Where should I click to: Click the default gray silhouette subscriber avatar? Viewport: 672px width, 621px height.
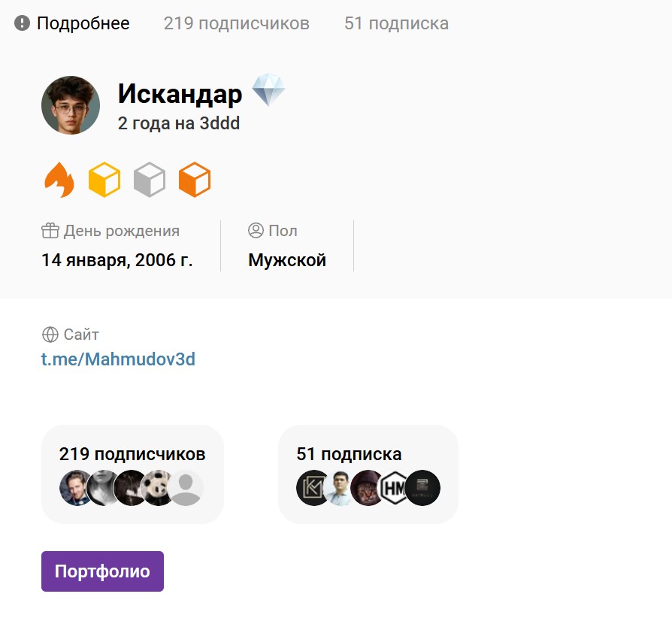[186, 488]
